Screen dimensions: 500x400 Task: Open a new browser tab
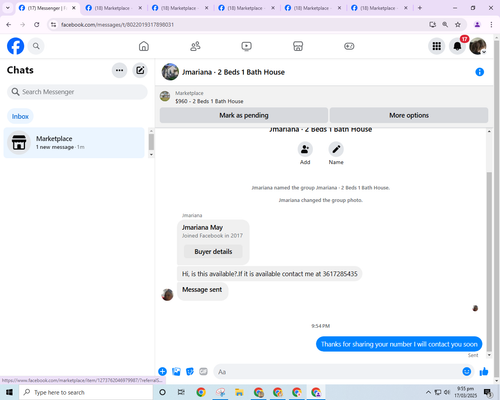click(420, 8)
